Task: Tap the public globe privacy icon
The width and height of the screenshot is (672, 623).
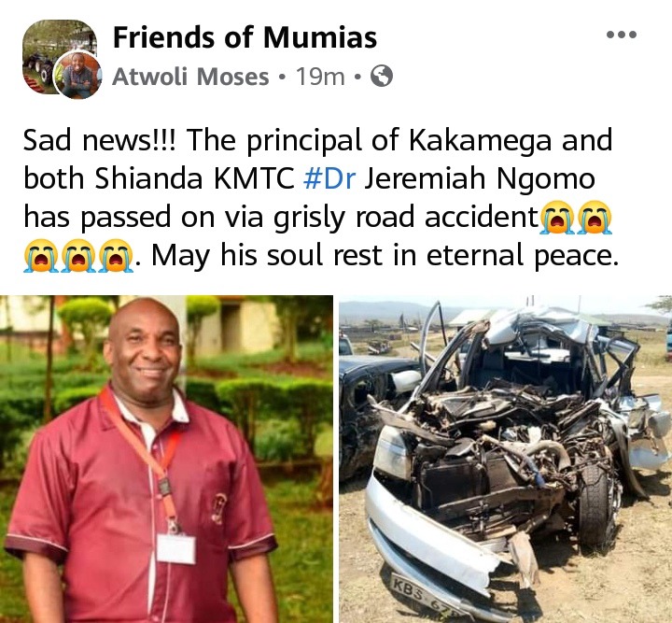Action: click(x=381, y=77)
